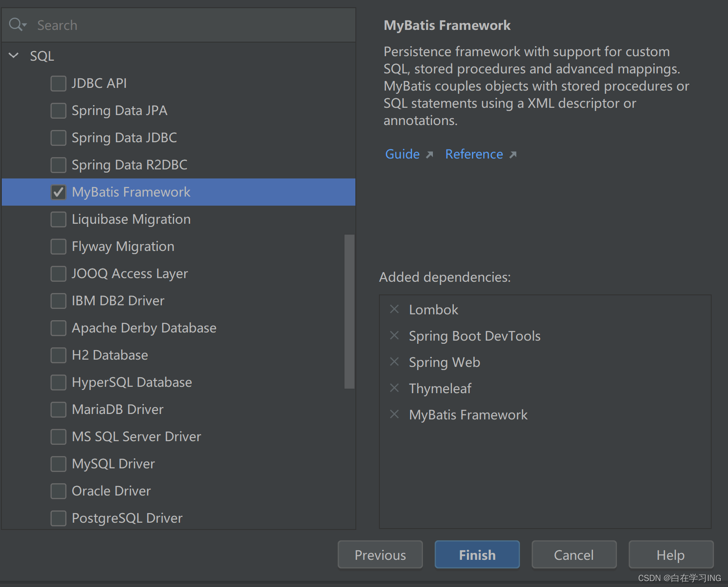Click the search magnifier icon
This screenshot has height=587, width=728.
(15, 24)
